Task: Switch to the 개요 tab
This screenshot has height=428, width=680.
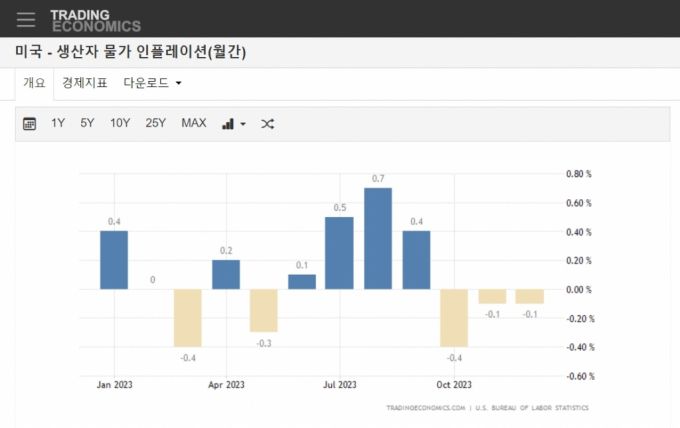Action: point(34,83)
